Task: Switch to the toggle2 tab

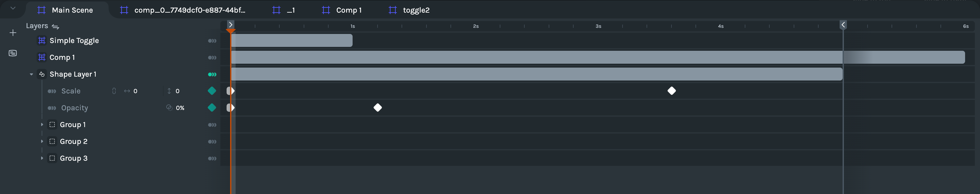Action: click(x=416, y=10)
